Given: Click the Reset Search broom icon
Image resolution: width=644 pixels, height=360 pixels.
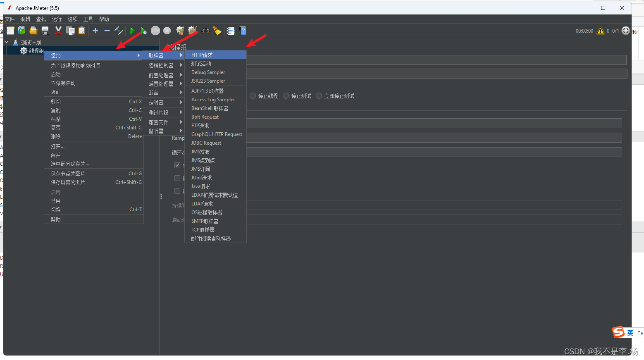Looking at the screenshot, I should click(x=217, y=31).
